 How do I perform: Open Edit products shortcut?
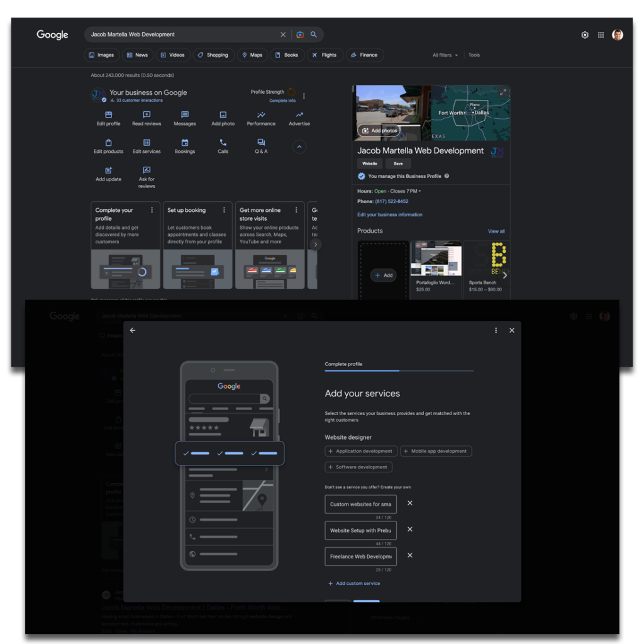[108, 146]
